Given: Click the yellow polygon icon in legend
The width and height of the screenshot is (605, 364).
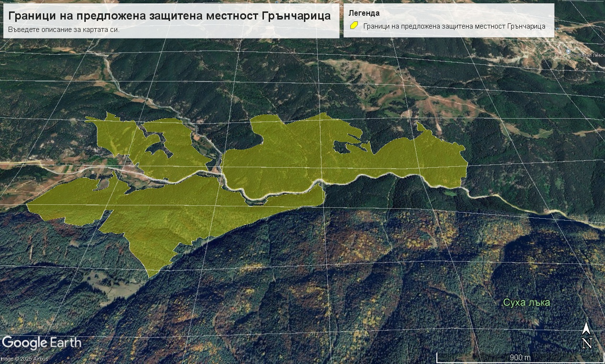Looking at the screenshot, I should (353, 26).
